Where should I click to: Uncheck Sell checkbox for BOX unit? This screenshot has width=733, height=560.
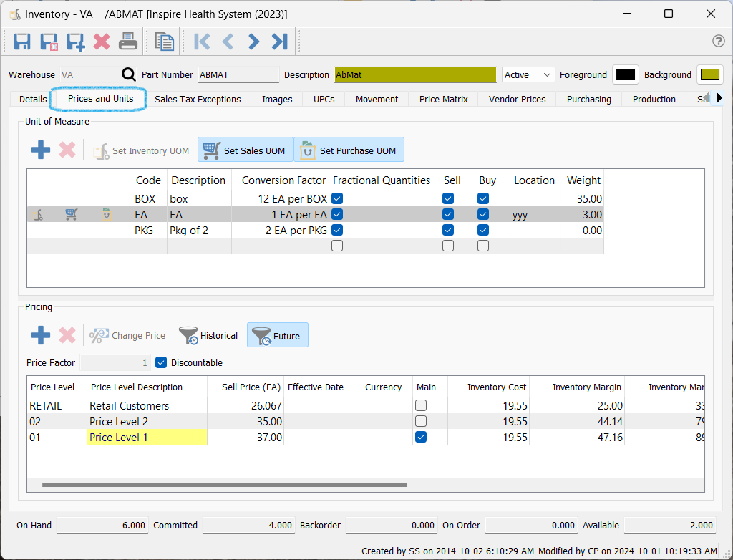coord(448,198)
